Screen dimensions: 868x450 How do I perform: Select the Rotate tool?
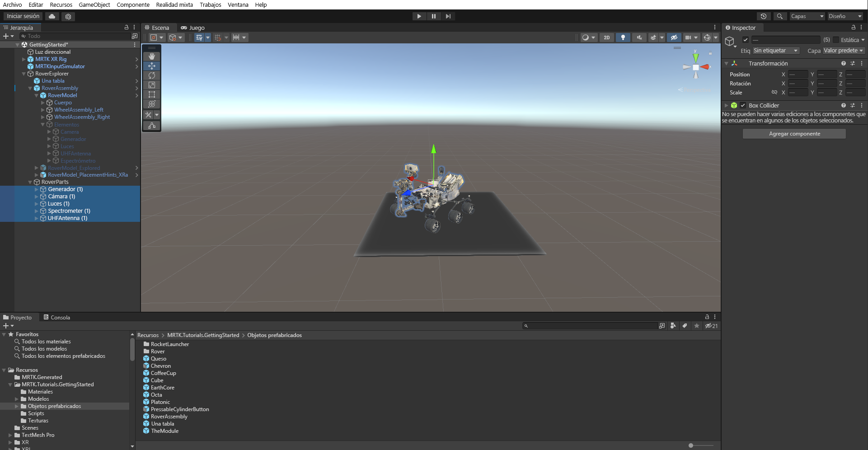[152, 75]
